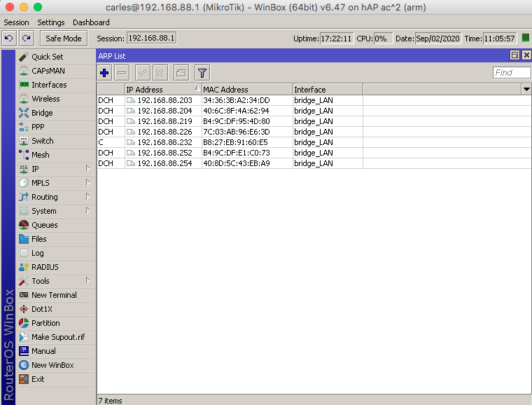532x405 pixels.
Task: Expand the IP submenu
Action: (x=56, y=169)
